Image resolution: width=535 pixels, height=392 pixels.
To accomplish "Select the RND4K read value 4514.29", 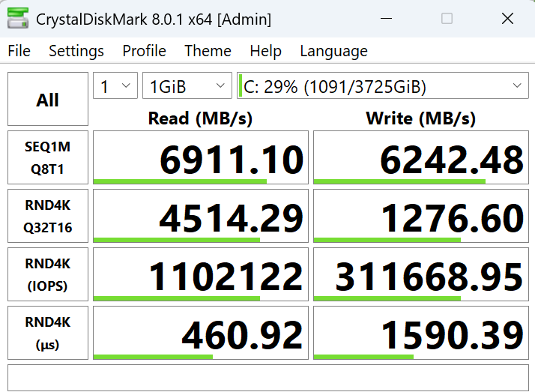I will tap(201, 216).
